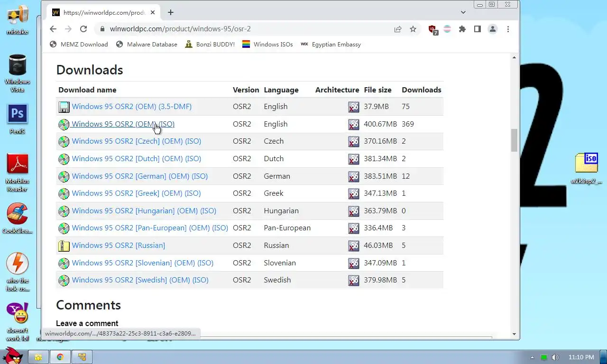Bookmark this page with the star icon
The width and height of the screenshot is (607, 364).
coord(413,29)
